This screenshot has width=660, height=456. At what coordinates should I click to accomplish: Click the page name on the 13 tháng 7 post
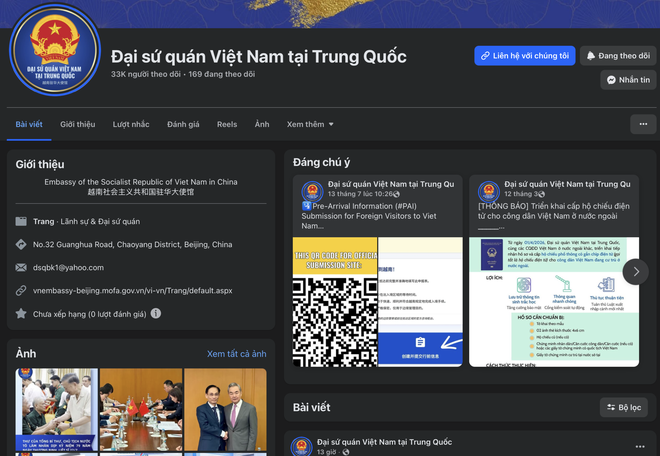click(391, 184)
